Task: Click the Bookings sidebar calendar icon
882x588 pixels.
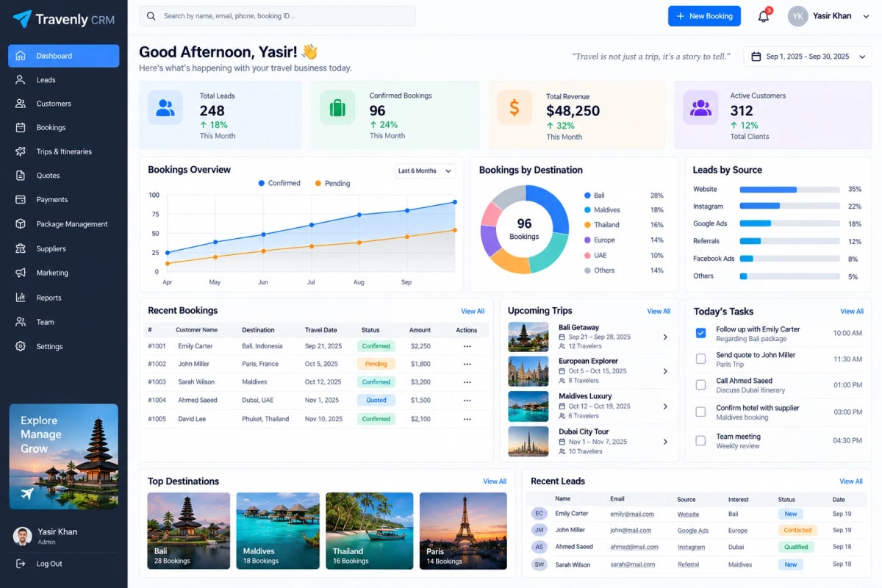Action: [x=21, y=127]
